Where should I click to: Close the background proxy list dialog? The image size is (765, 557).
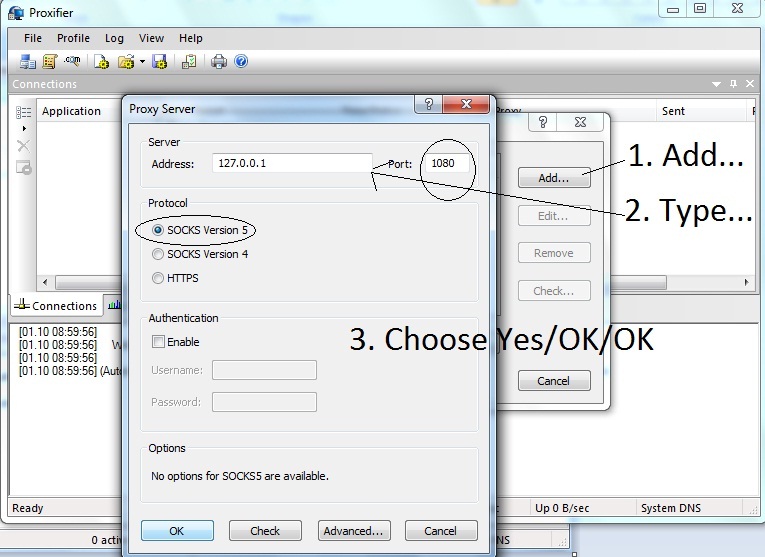click(580, 122)
